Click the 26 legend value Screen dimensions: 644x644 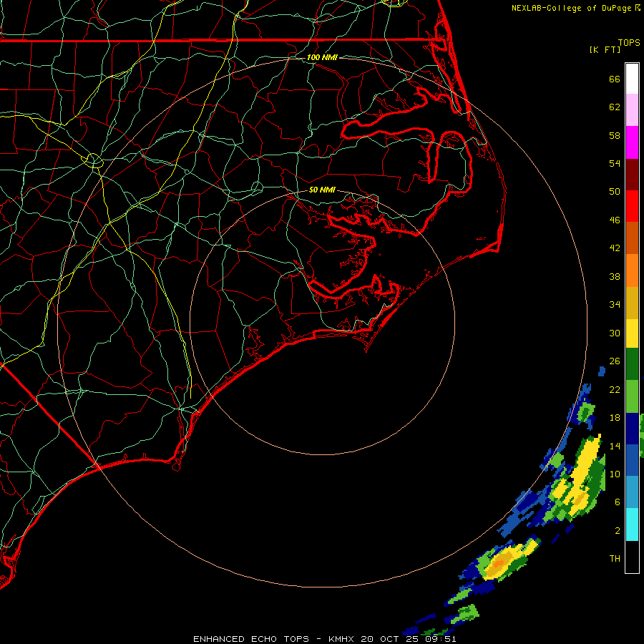[x=615, y=361]
